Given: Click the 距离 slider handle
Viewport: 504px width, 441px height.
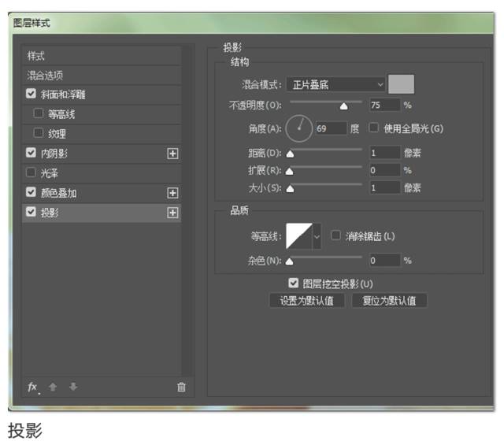Looking at the screenshot, I should [x=291, y=154].
